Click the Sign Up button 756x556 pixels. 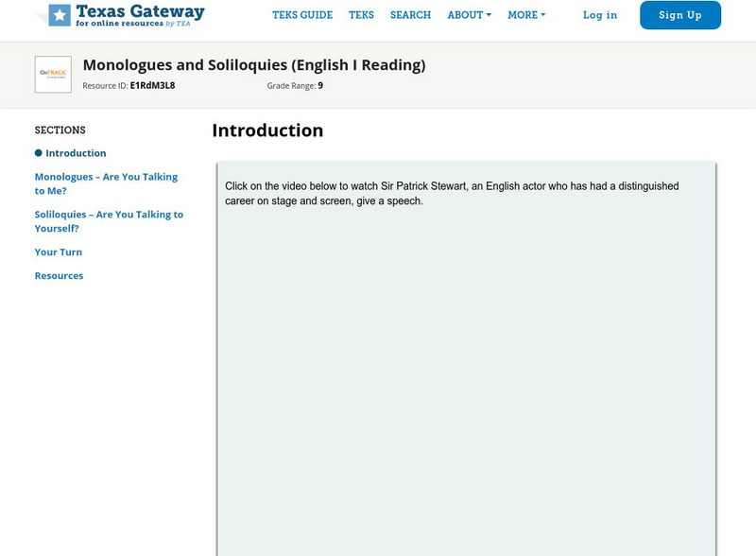pos(679,15)
